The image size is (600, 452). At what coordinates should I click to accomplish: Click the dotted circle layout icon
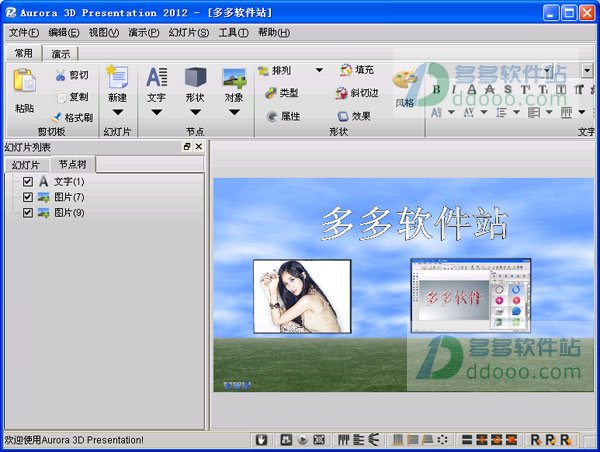tap(442, 440)
